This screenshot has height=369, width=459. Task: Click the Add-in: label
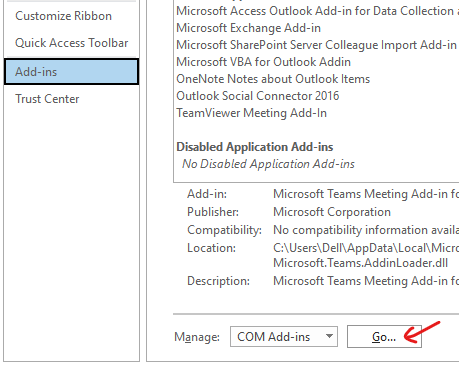pyautogui.click(x=207, y=194)
